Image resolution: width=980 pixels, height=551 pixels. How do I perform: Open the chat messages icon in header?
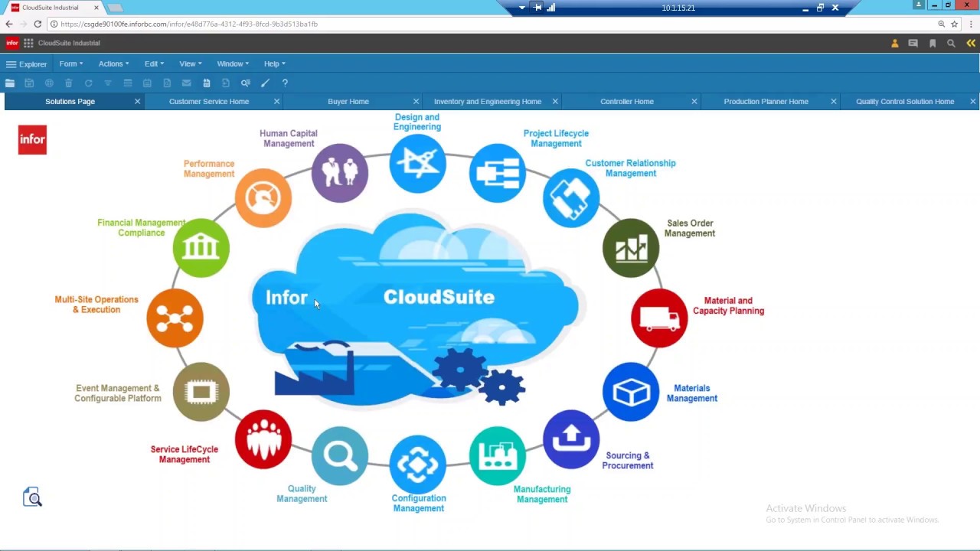click(x=913, y=44)
